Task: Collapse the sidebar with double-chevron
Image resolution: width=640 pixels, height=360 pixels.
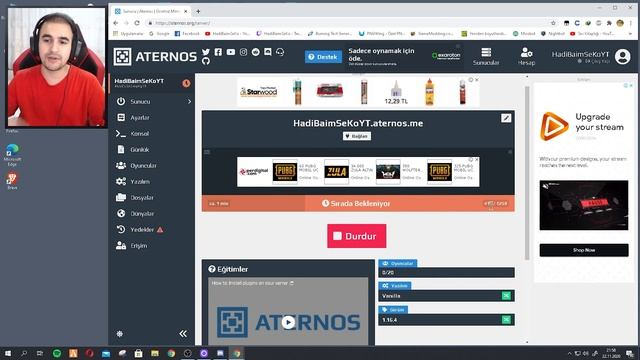Action: coord(183,333)
